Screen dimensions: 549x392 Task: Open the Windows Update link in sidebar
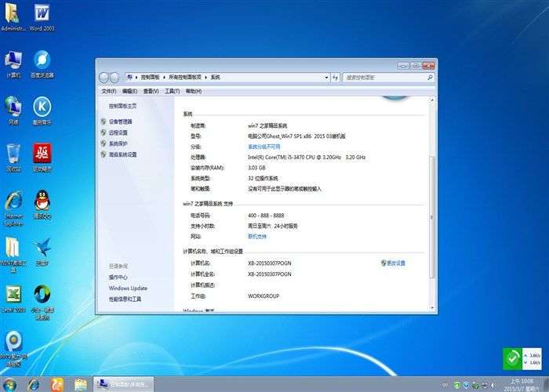(x=128, y=288)
